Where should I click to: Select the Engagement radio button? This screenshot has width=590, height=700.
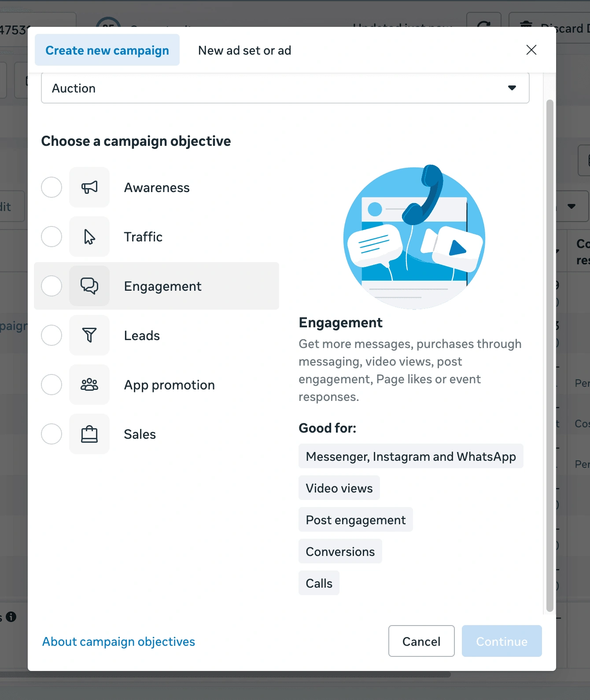[52, 286]
